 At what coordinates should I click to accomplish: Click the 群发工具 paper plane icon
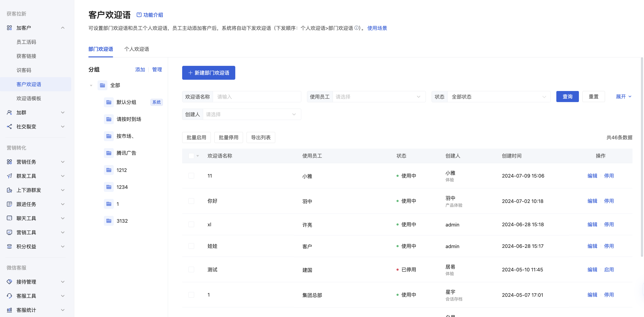[x=9, y=176]
